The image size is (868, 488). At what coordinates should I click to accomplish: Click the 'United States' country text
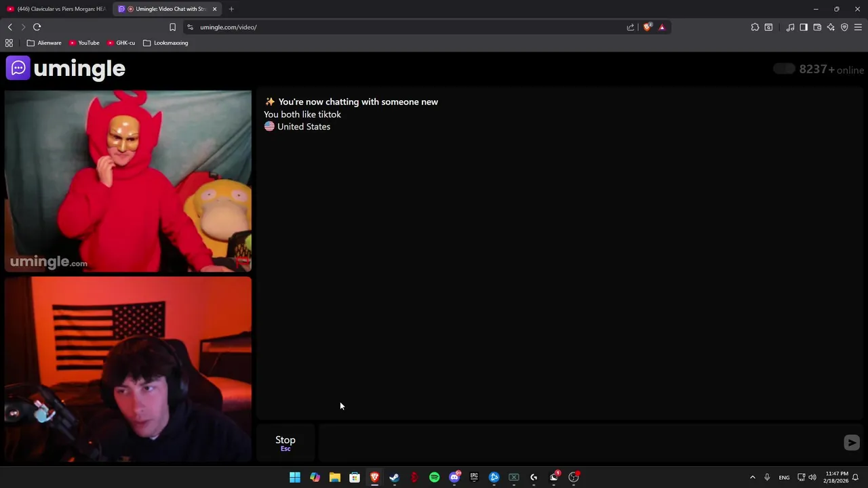[x=304, y=127]
